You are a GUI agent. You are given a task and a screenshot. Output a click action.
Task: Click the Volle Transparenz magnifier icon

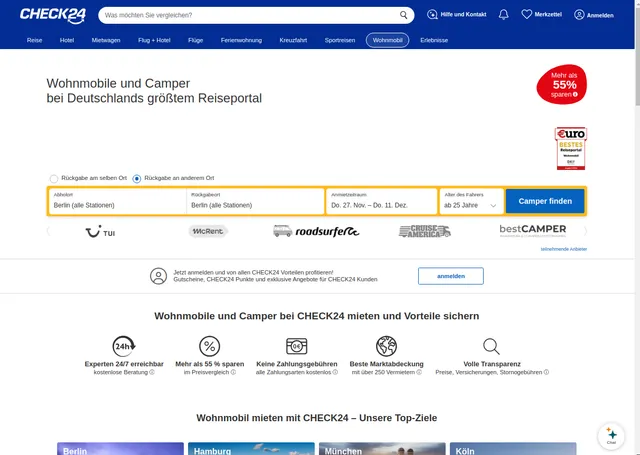(x=491, y=346)
